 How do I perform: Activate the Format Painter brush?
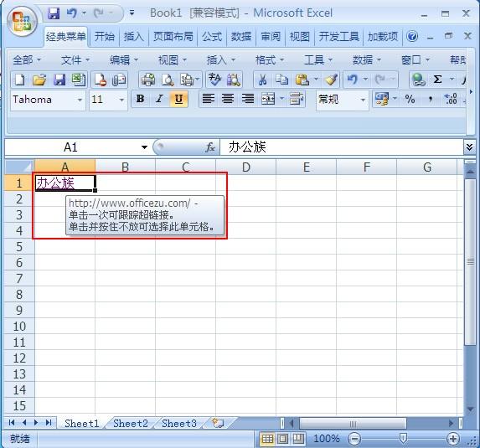tap(331, 80)
